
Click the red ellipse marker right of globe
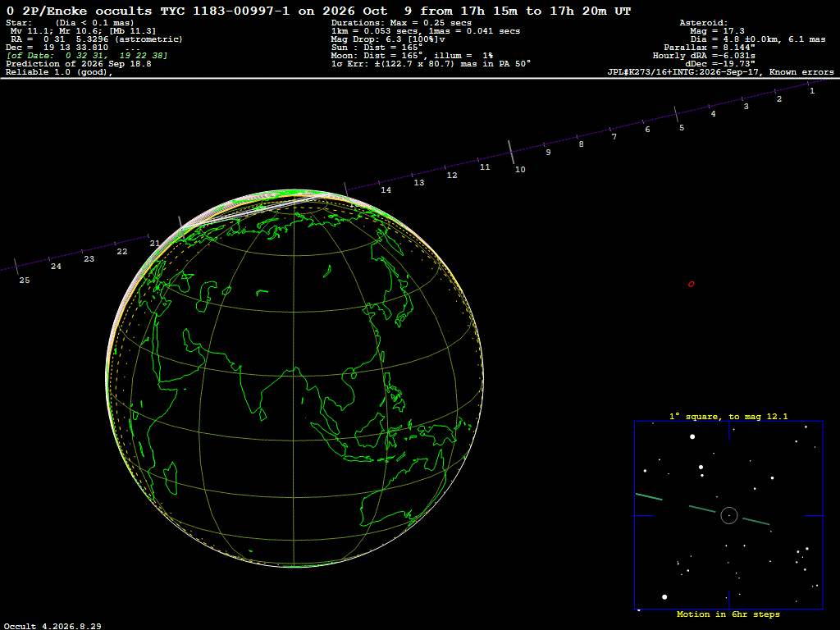pos(691,284)
